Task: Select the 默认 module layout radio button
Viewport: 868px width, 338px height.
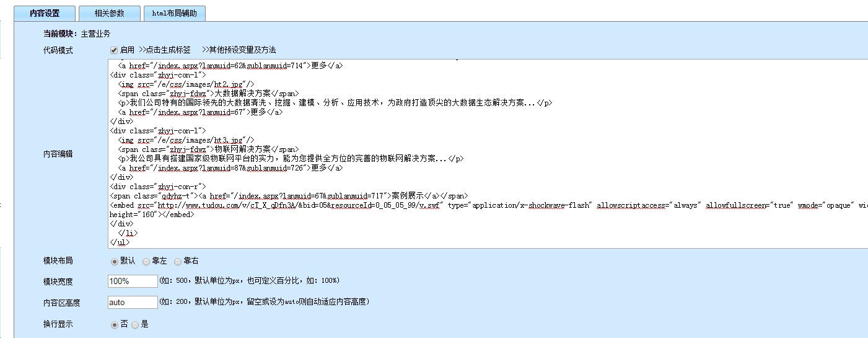Action: tap(114, 262)
